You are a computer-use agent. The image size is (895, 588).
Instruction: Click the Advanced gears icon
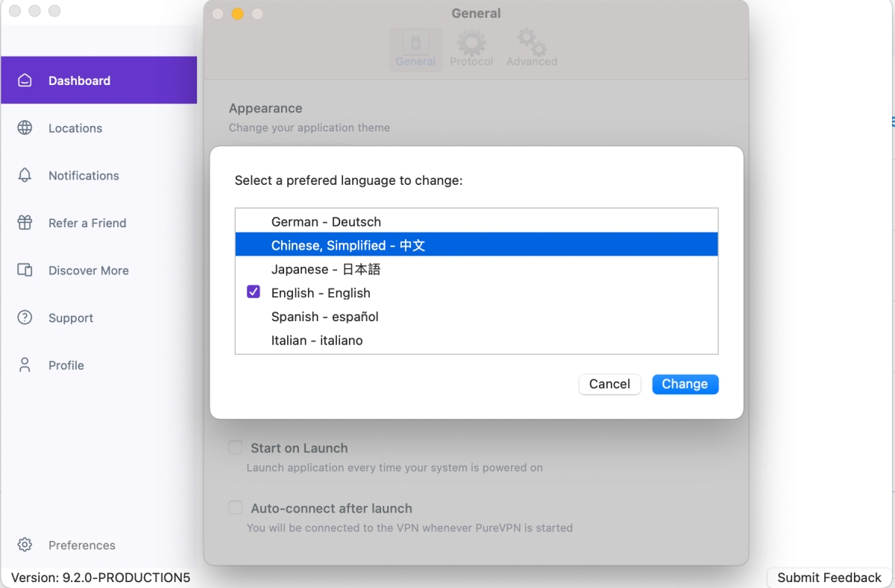point(532,42)
